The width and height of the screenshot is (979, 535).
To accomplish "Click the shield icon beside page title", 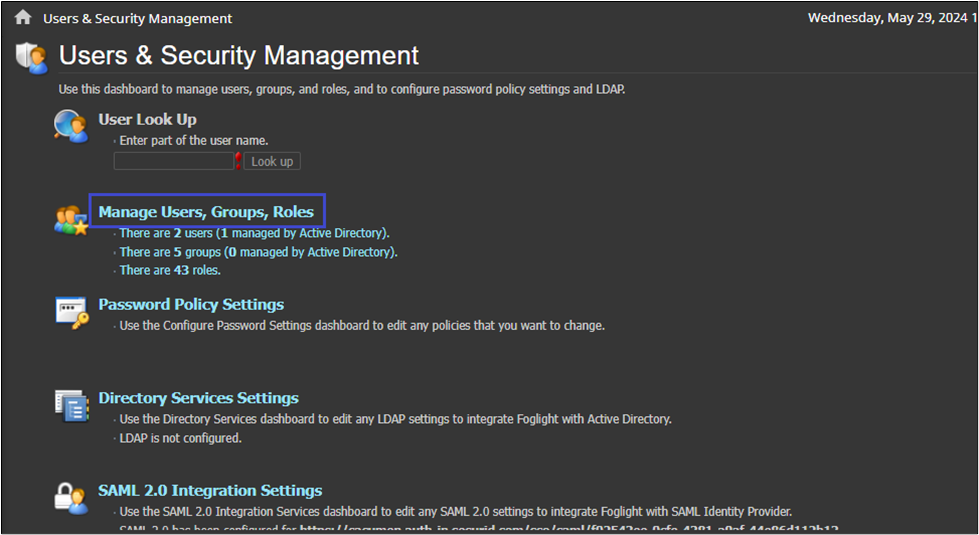I will pyautogui.click(x=32, y=58).
